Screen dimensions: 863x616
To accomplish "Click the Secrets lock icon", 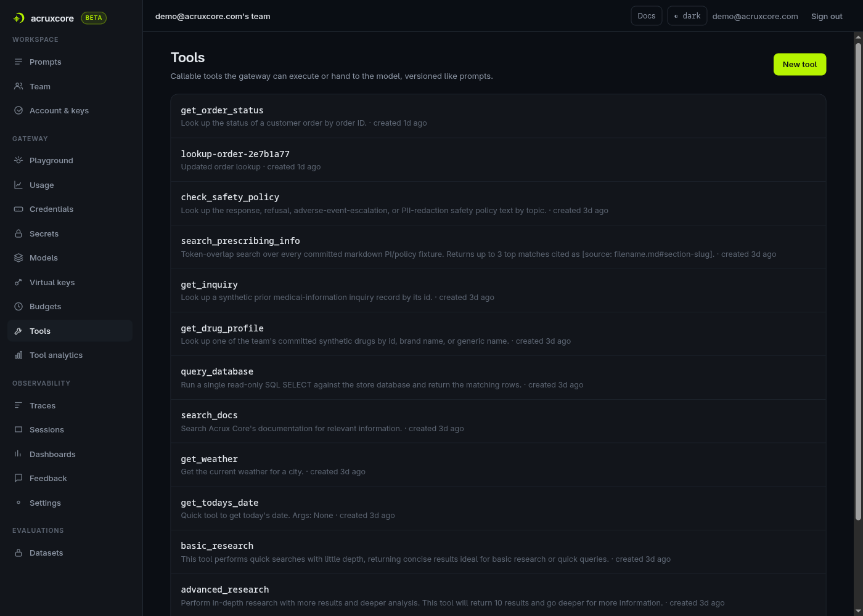I will 18,233.
